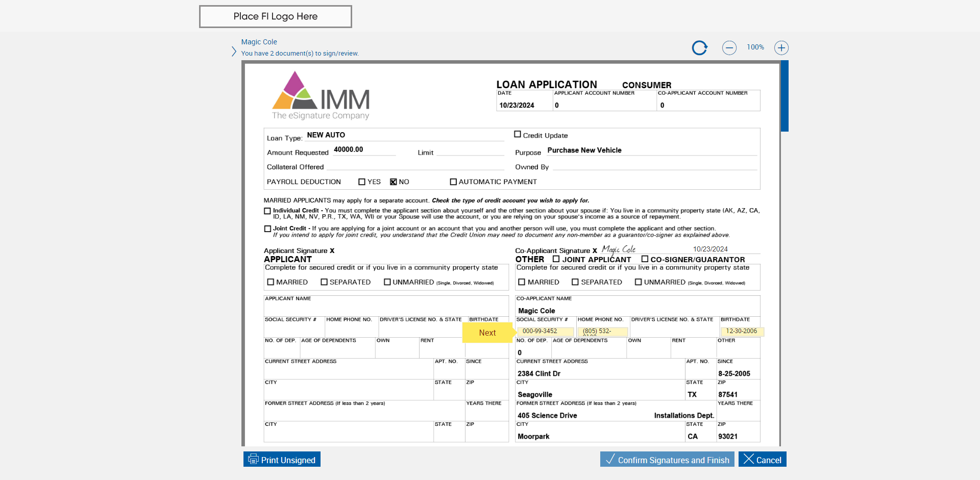
Task: Click the yellow Next arrow marker
Action: tap(489, 333)
